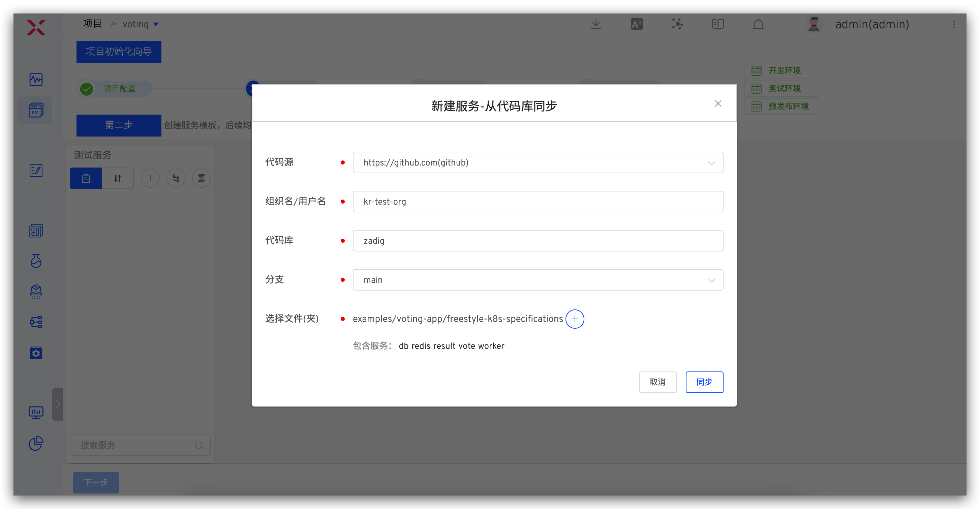Open the three-dot overflow menu top right
980x509 pixels.
pyautogui.click(x=954, y=24)
